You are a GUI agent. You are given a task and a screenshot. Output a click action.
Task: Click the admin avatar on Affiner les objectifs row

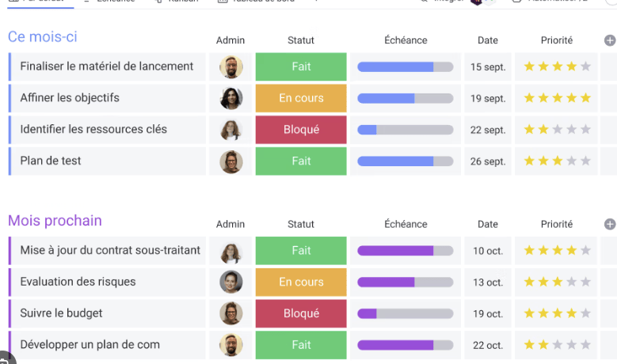point(230,98)
